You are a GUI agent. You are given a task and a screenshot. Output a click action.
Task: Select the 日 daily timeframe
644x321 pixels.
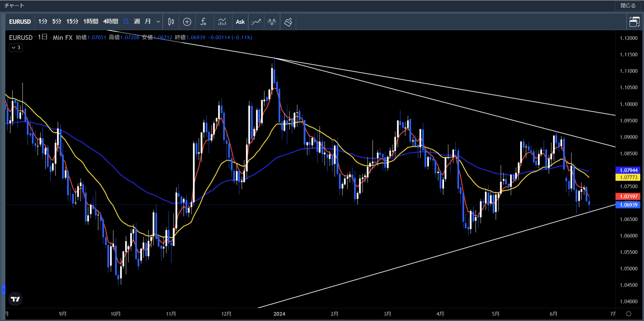[x=126, y=21]
